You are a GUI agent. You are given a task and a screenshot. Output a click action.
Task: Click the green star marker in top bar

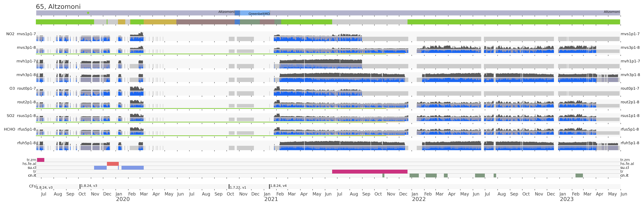pos(88,13)
